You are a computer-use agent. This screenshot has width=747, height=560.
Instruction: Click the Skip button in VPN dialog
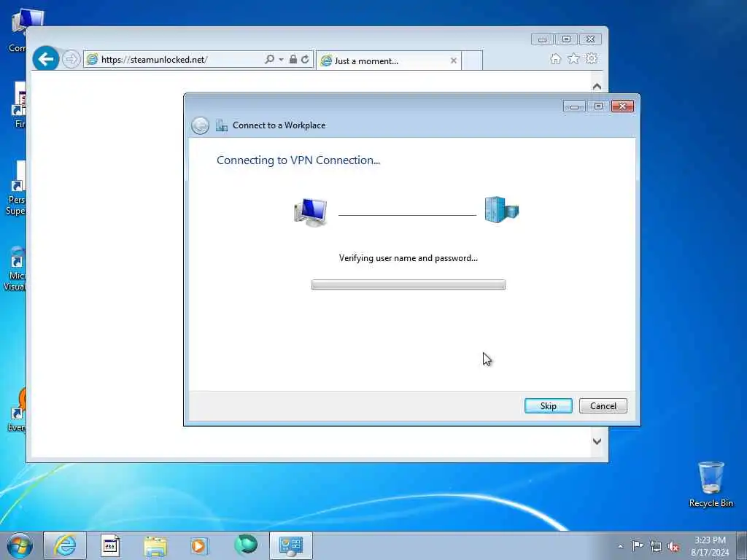click(x=548, y=405)
